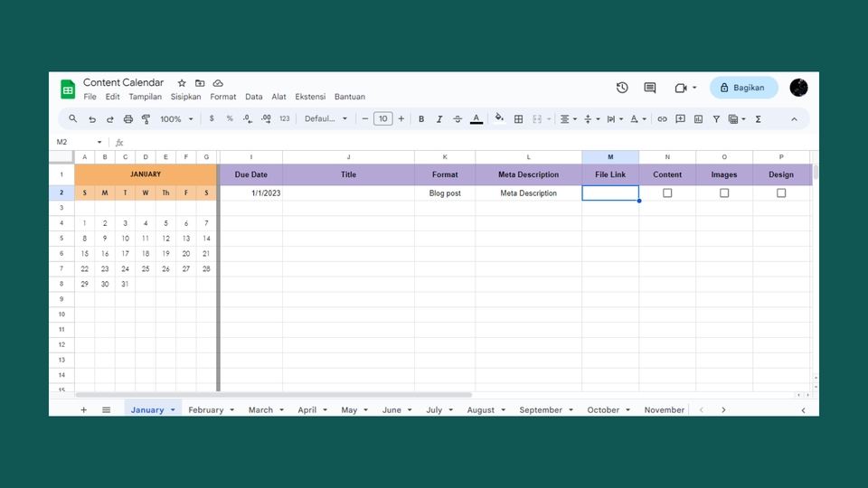Image resolution: width=868 pixels, height=488 pixels.
Task: Toggle bold formatting
Action: click(421, 119)
